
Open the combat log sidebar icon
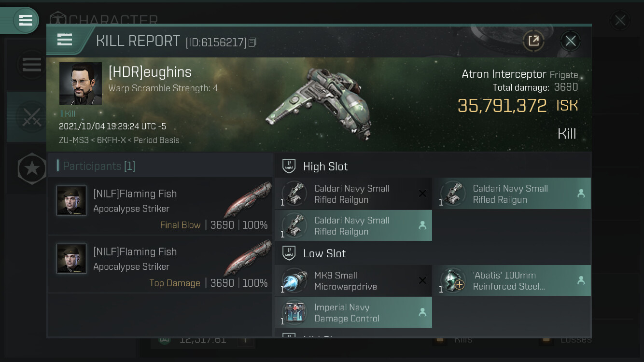[31, 117]
